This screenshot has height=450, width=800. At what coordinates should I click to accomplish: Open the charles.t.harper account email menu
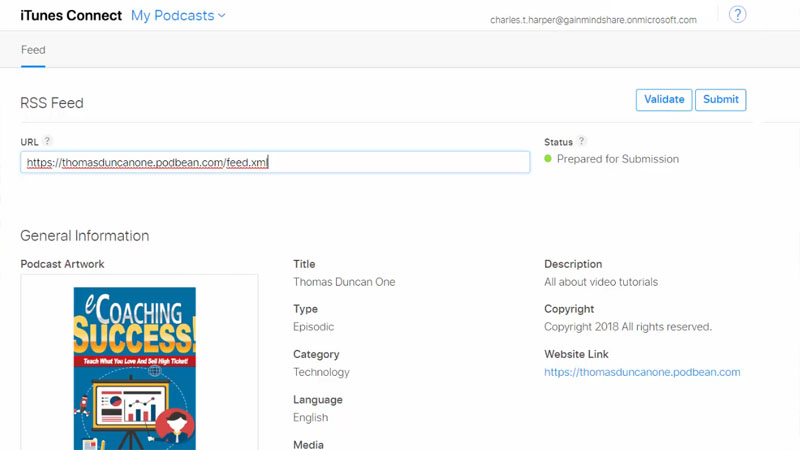coord(593,20)
